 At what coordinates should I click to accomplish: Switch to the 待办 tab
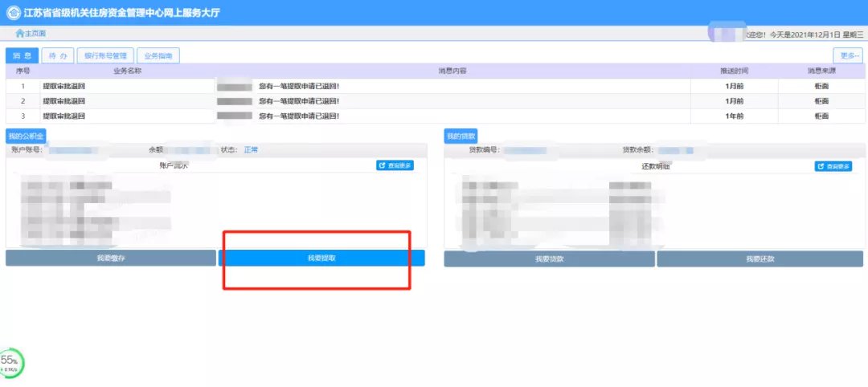click(x=58, y=56)
